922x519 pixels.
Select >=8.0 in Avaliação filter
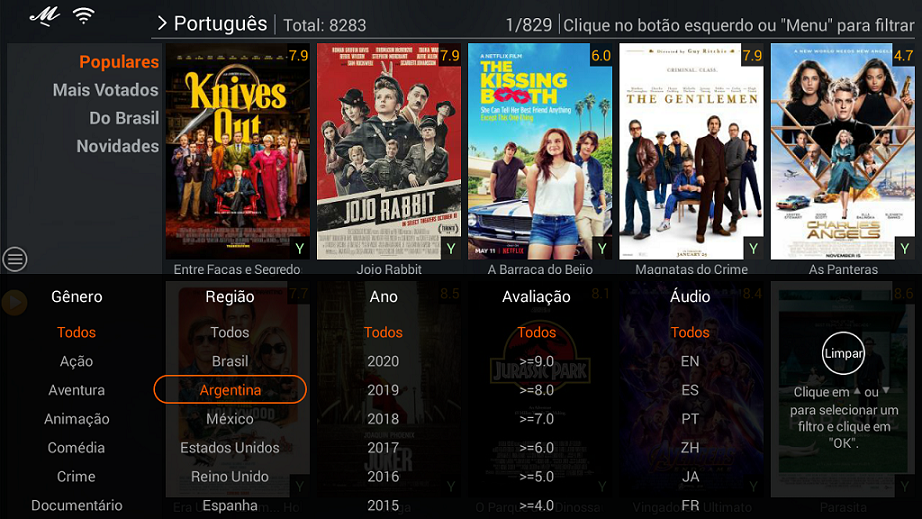(x=536, y=390)
